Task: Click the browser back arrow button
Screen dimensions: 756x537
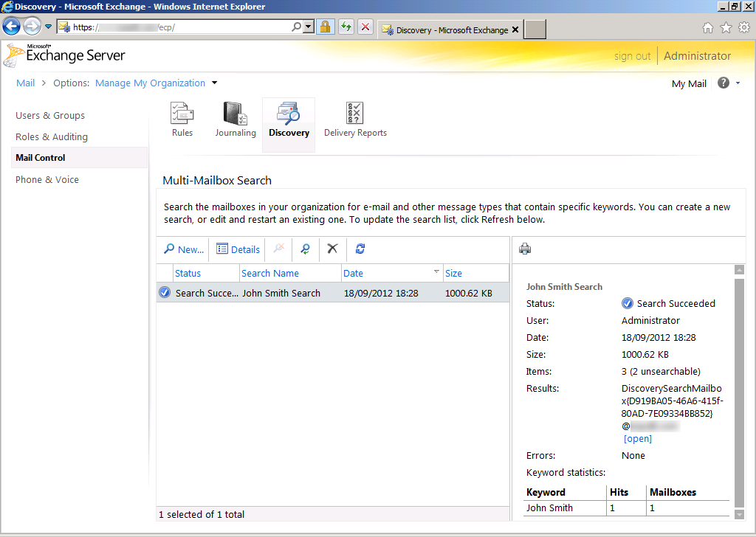Action: (12, 27)
